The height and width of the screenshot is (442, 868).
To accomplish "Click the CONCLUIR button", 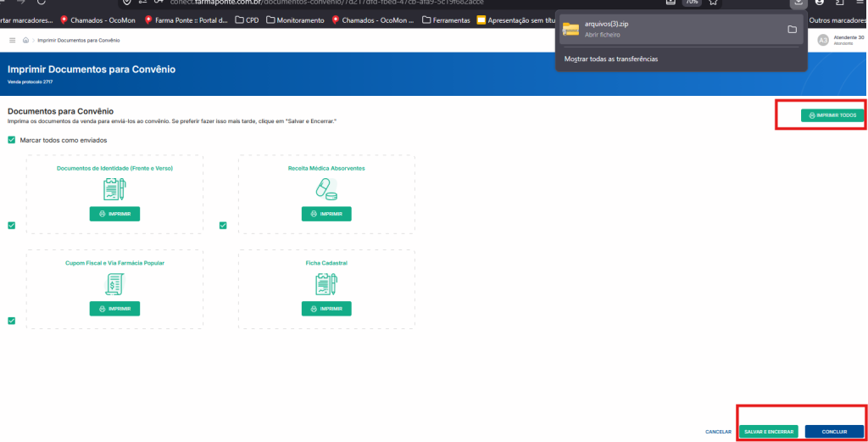I will (834, 432).
